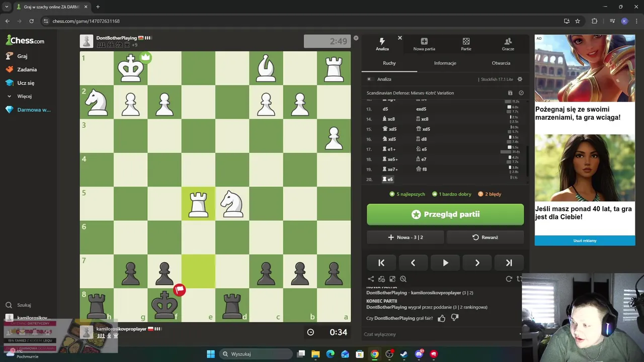Click the Chess.com logo
Viewport: 644px width, 362px height.
tap(25, 40)
